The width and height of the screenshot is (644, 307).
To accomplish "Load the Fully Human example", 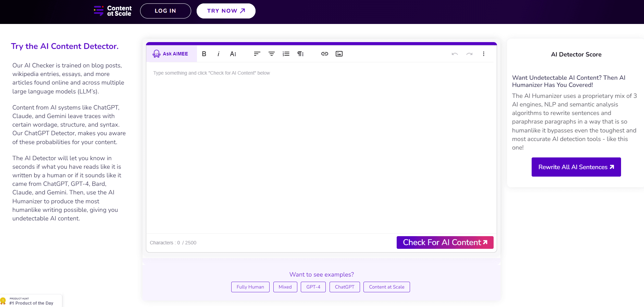I will click(250, 287).
